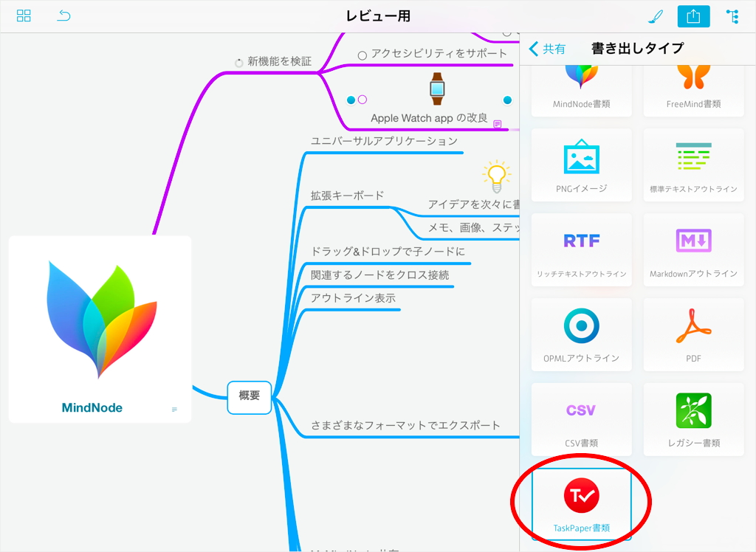Viewport: 756px width, 552px height.
Task: Select node ドラッグ&ドロップで子ノードに
Action: tap(388, 251)
